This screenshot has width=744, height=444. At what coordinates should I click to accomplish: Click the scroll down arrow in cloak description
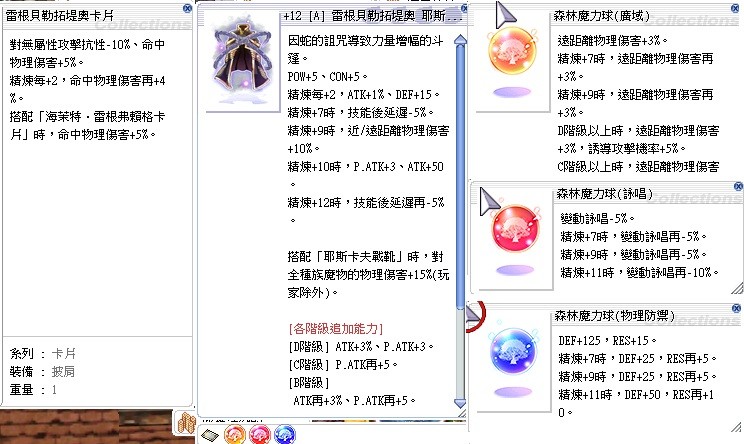pyautogui.click(x=460, y=403)
